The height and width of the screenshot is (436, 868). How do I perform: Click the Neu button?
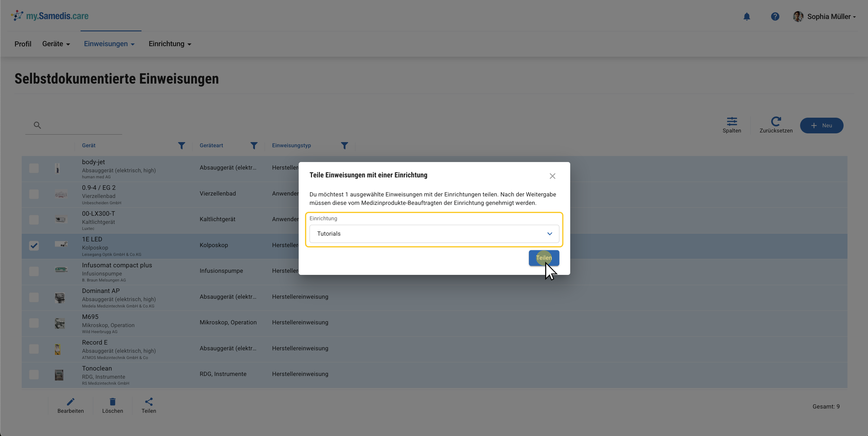pos(821,125)
